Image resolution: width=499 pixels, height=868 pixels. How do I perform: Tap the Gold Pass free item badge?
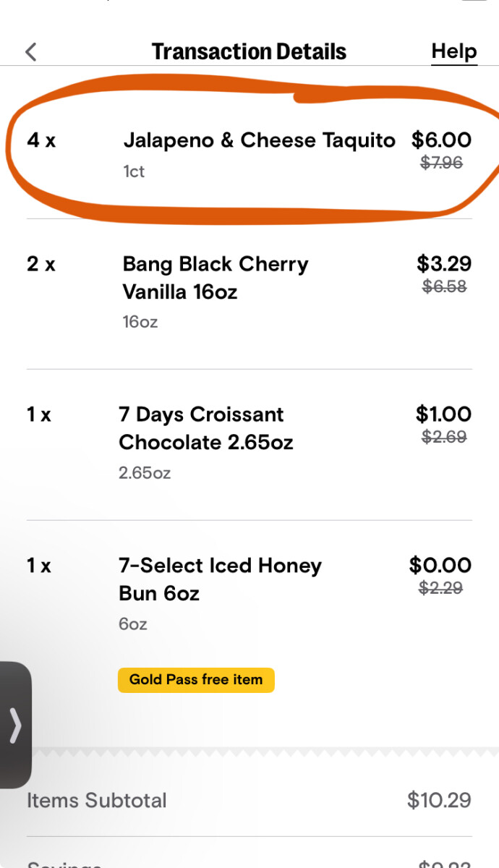tap(196, 680)
